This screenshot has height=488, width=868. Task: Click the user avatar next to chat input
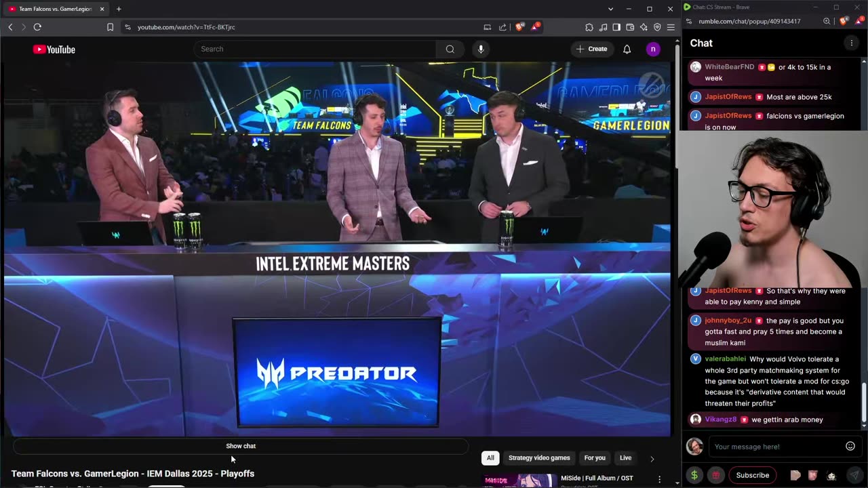[694, 446]
